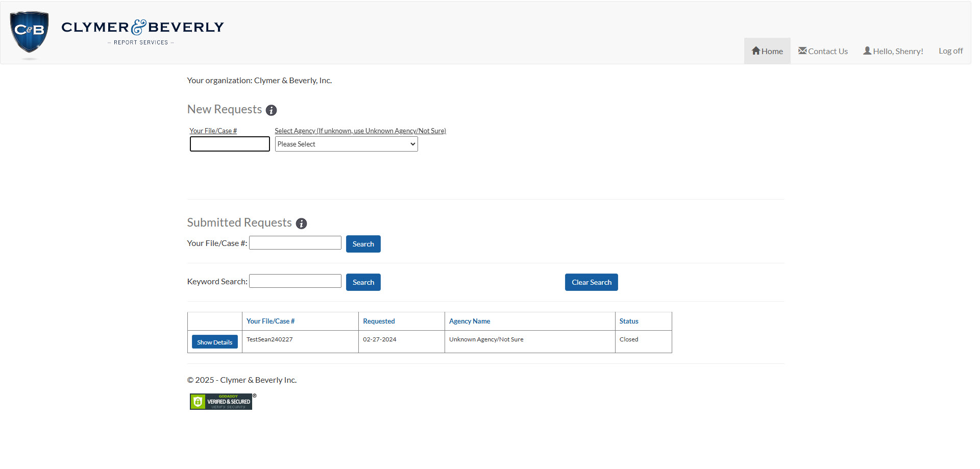Screen dimensions: 980x469
Task: Sort by the Requested column header
Action: [379, 321]
